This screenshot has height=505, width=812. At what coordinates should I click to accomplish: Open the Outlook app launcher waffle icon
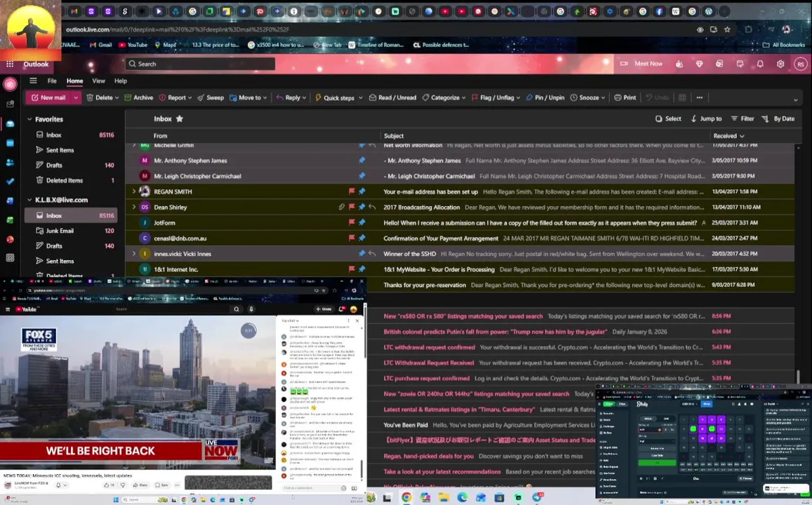coord(10,64)
